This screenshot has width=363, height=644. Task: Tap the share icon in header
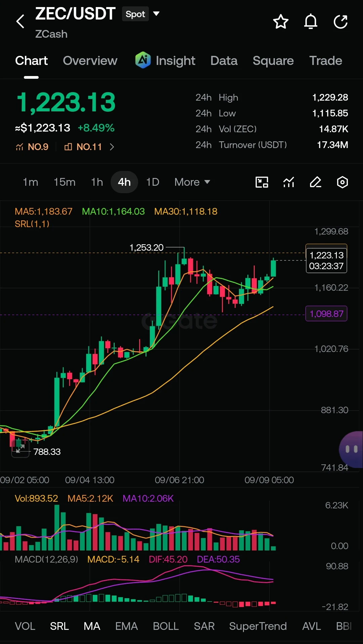tap(340, 22)
